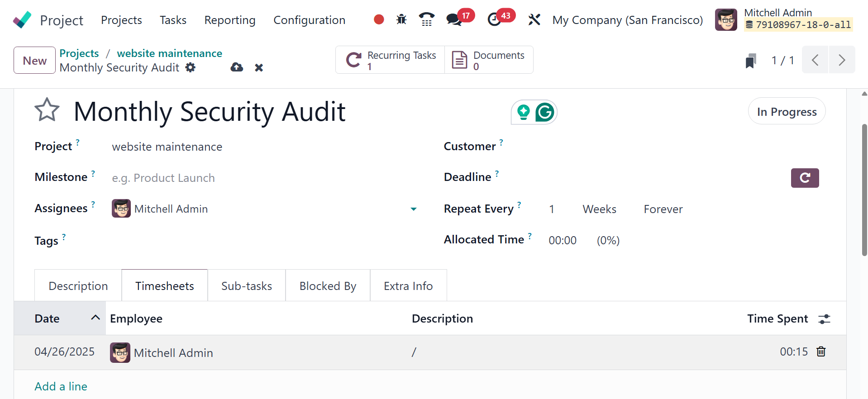Toggle the recurring task button beside Deadline
This screenshot has height=399, width=868.
tap(805, 178)
